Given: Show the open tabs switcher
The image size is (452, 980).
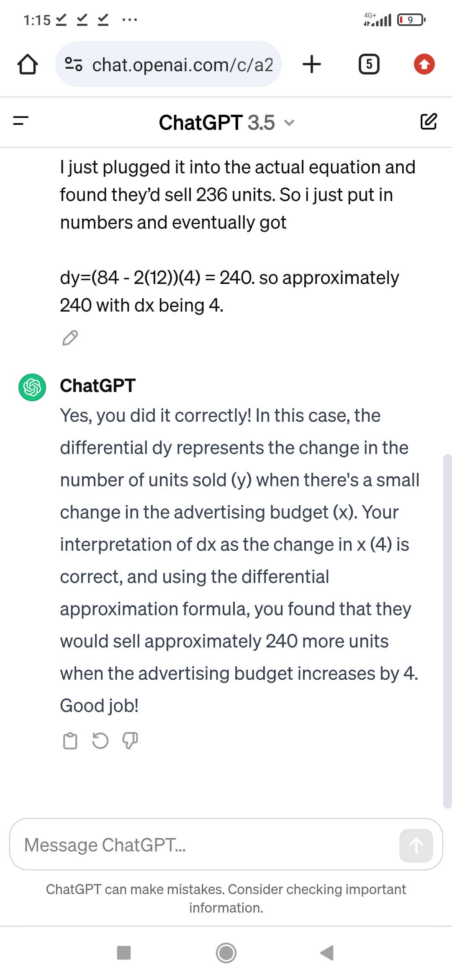Looking at the screenshot, I should 369,64.
